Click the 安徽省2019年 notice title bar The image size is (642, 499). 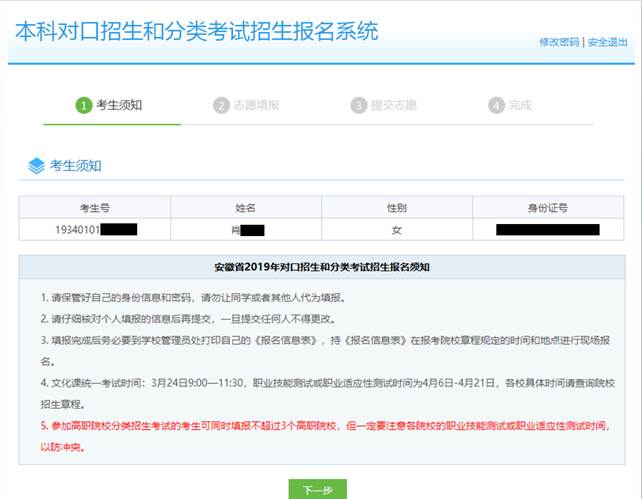[321, 268]
